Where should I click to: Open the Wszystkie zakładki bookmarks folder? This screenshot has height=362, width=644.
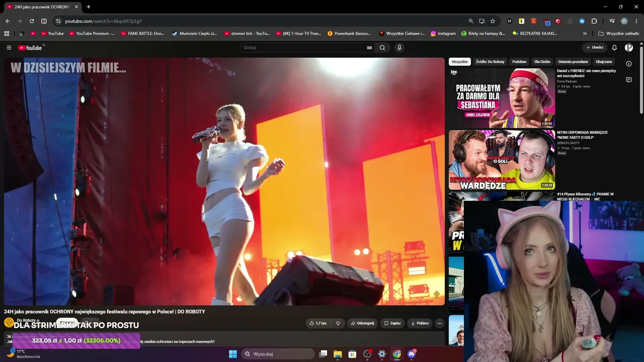(x=618, y=34)
